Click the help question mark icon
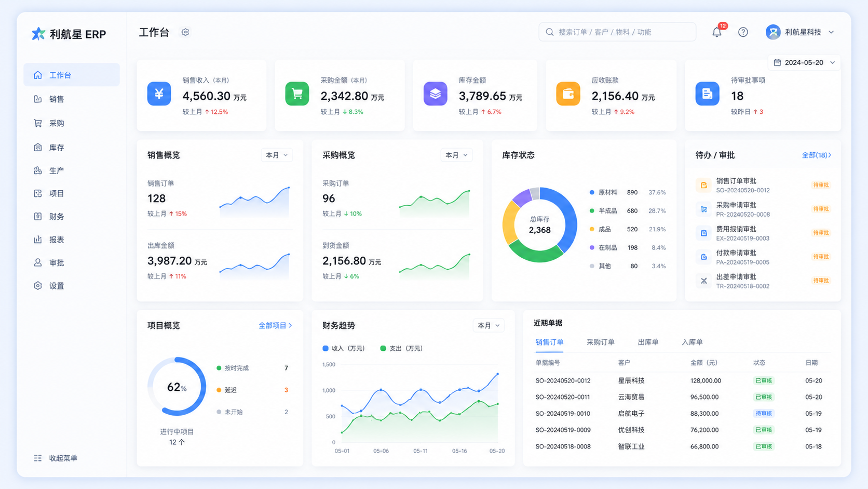This screenshot has height=489, width=868. click(743, 32)
